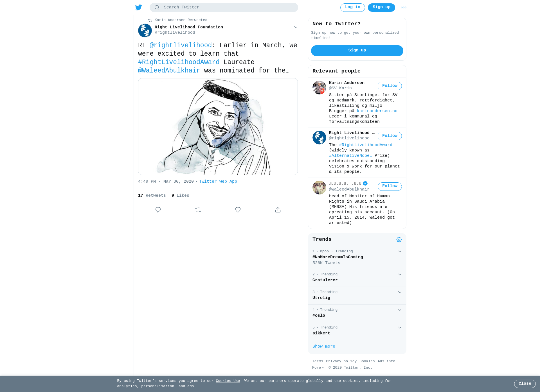Follow Karin Andersen
The width and height of the screenshot is (540, 392).
[390, 86]
